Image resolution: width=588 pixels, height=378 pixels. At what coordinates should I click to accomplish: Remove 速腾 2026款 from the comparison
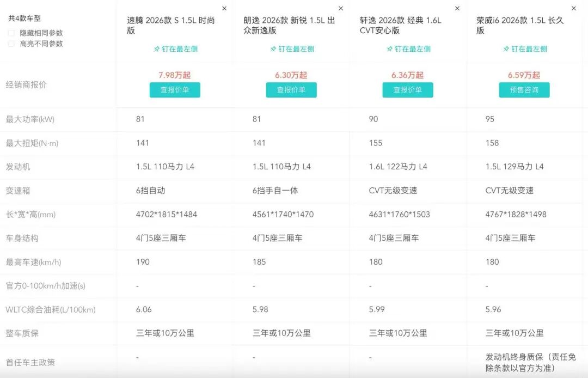[x=224, y=8]
